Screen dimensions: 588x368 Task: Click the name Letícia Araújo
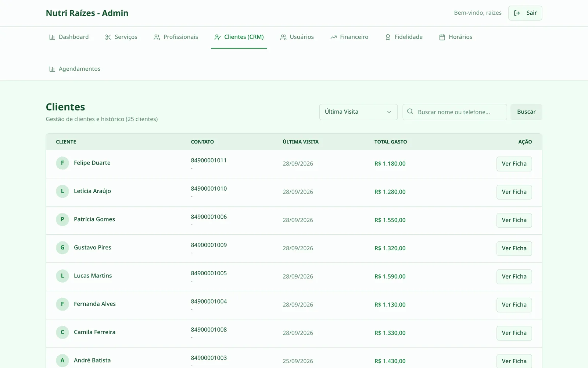92,191
